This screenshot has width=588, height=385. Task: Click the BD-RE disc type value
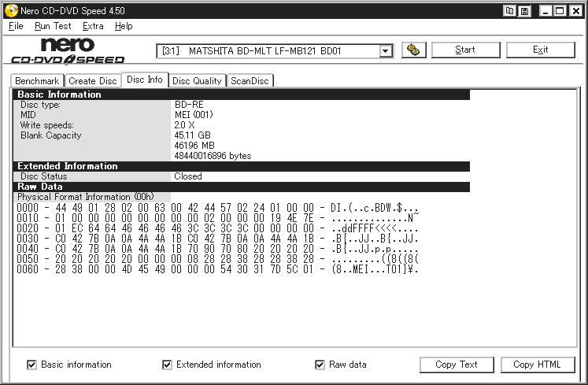click(189, 105)
